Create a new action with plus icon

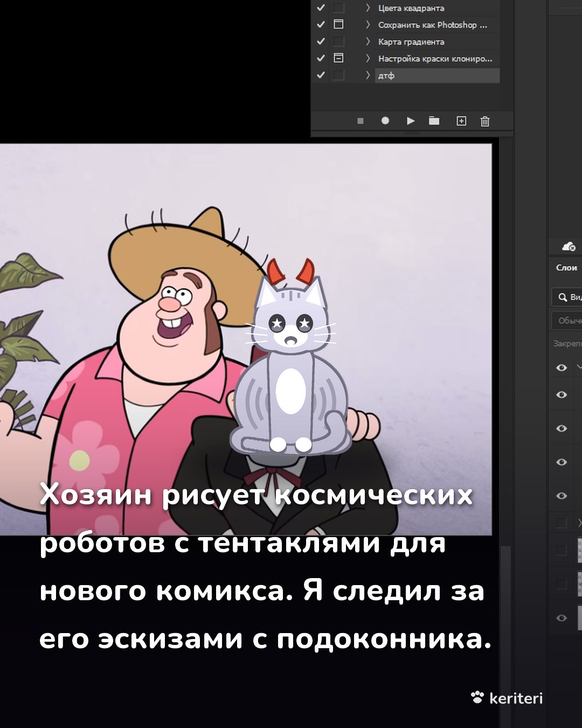click(x=461, y=121)
